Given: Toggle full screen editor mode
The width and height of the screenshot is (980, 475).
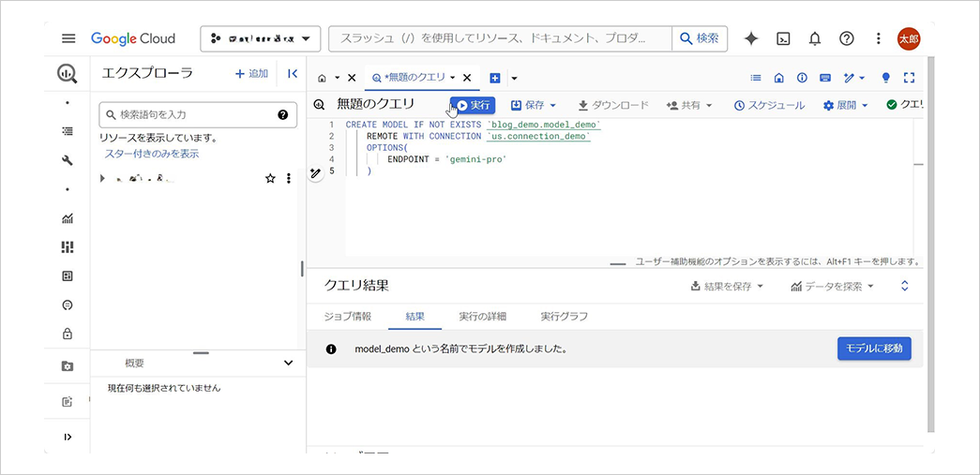Looking at the screenshot, I should tap(910, 78).
